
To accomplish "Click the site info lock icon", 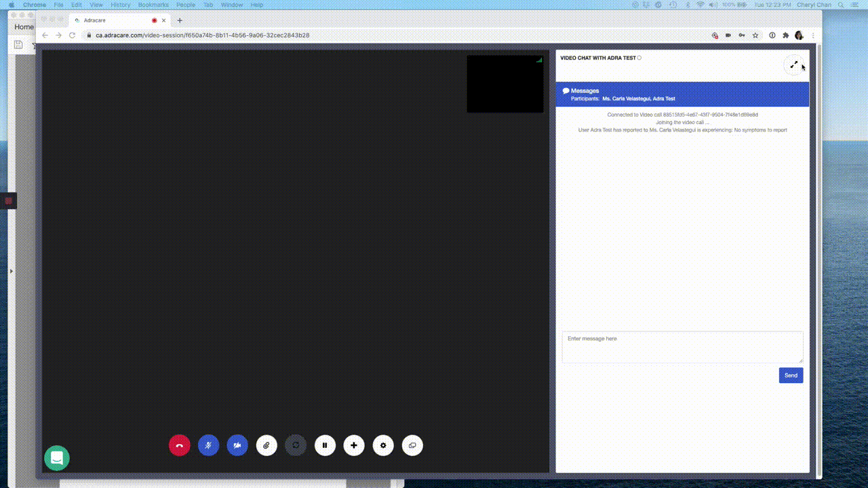I will click(x=88, y=35).
